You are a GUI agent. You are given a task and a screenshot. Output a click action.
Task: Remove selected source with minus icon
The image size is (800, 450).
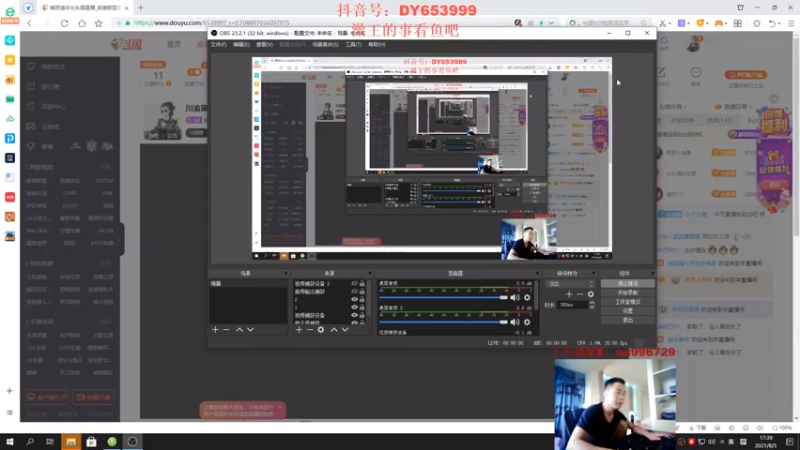click(x=309, y=330)
